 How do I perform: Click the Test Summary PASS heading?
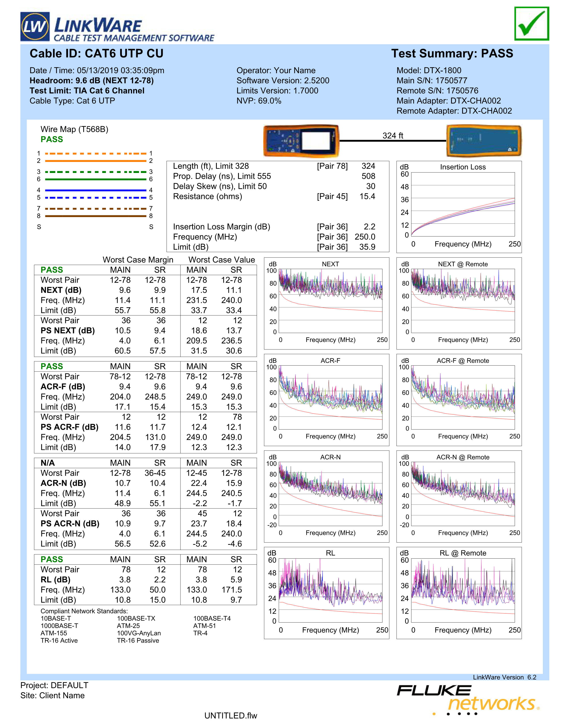(x=452, y=54)
